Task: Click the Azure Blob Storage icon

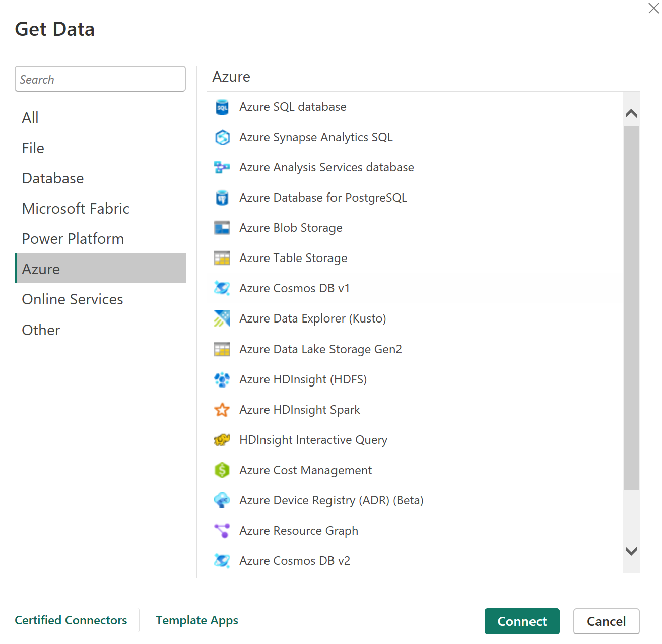Action: 222,228
